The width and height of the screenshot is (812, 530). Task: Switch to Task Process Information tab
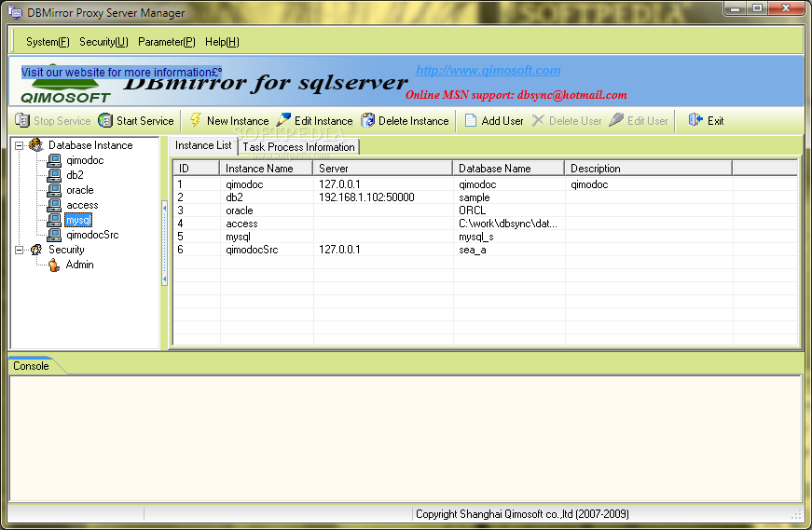pos(299,147)
